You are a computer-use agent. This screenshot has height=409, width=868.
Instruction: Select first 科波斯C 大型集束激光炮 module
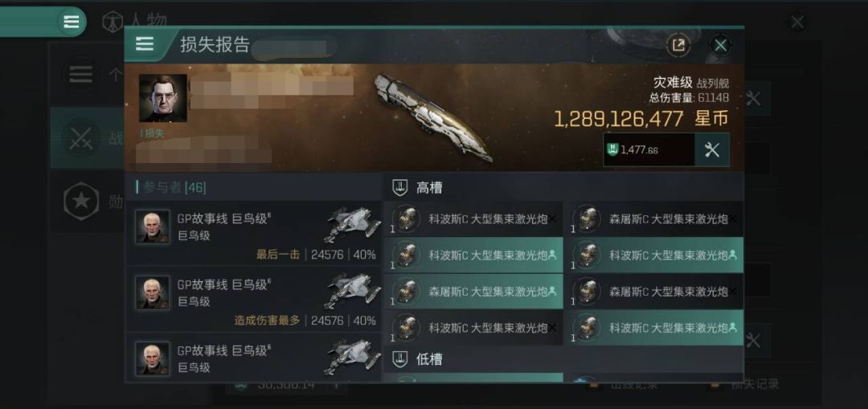tap(474, 219)
